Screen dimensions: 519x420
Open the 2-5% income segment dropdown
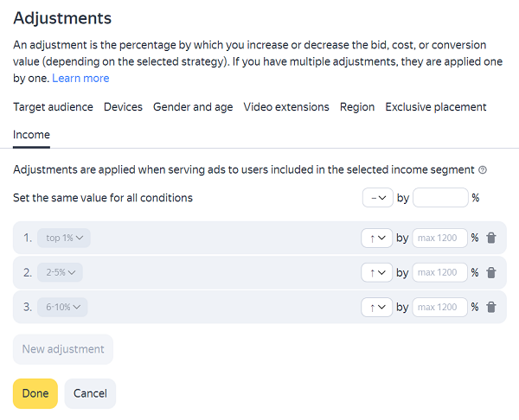[x=61, y=272]
